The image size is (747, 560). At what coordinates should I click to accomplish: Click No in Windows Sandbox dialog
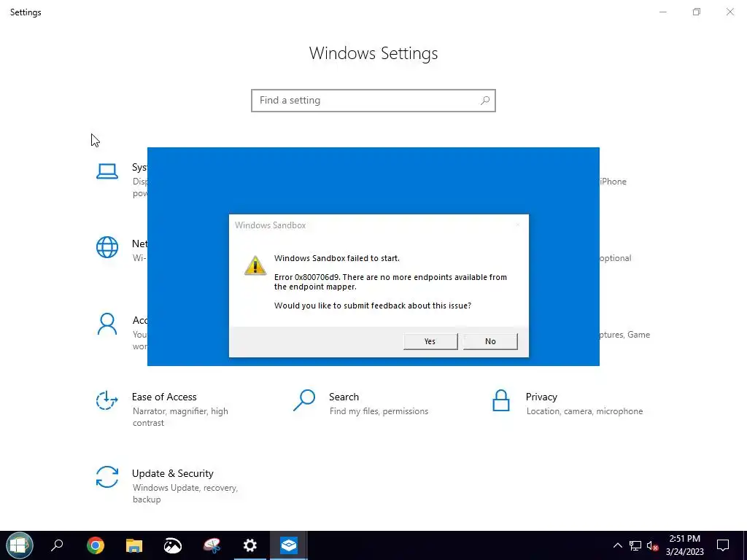coord(490,341)
